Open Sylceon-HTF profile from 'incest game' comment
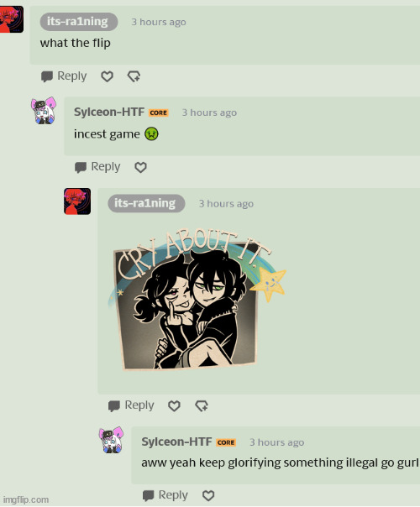 pyautogui.click(x=109, y=112)
